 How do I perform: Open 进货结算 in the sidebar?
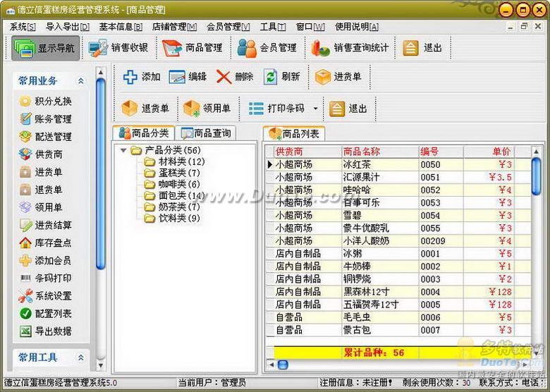[46, 225]
